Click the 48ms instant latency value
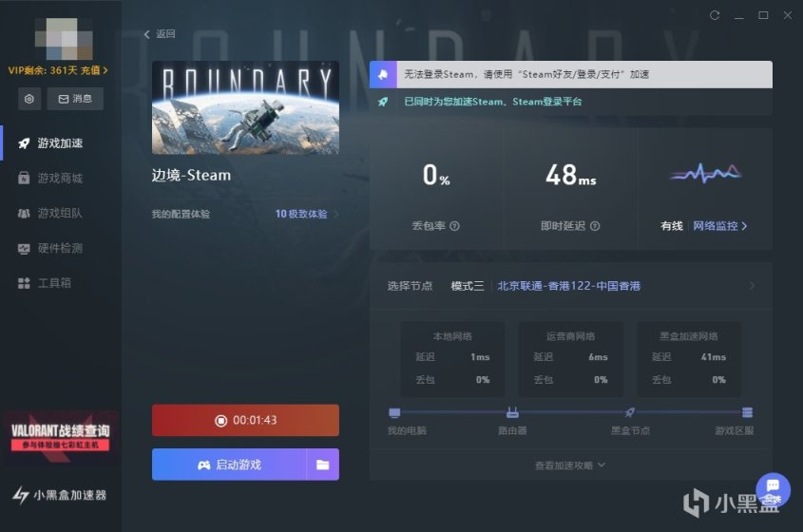 570,175
